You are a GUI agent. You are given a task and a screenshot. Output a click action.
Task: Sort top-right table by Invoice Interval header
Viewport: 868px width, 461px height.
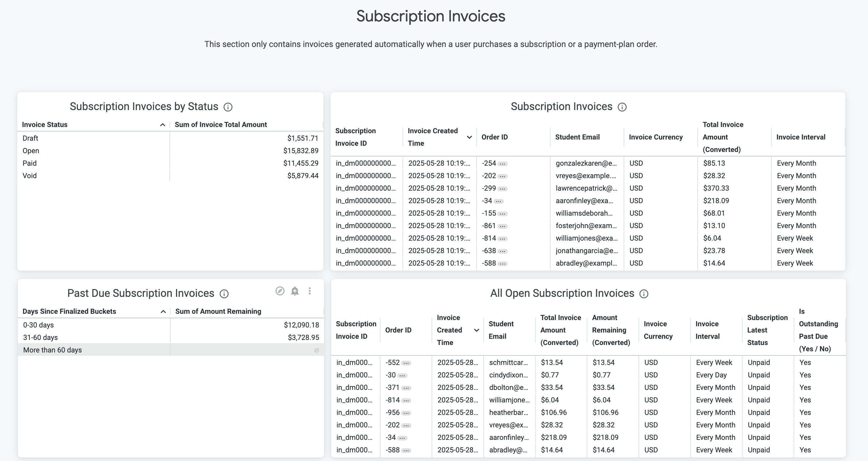(801, 137)
